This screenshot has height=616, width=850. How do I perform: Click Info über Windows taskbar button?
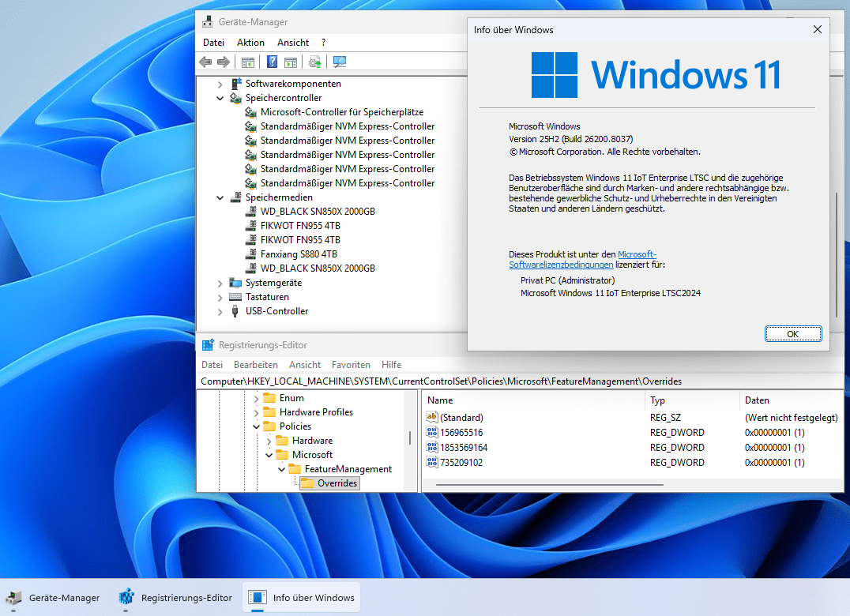(302, 598)
